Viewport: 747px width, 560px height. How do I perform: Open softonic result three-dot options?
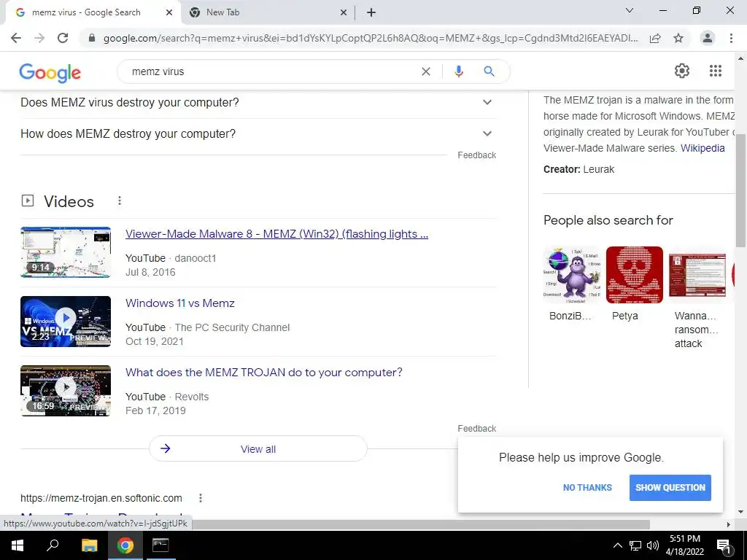click(201, 498)
